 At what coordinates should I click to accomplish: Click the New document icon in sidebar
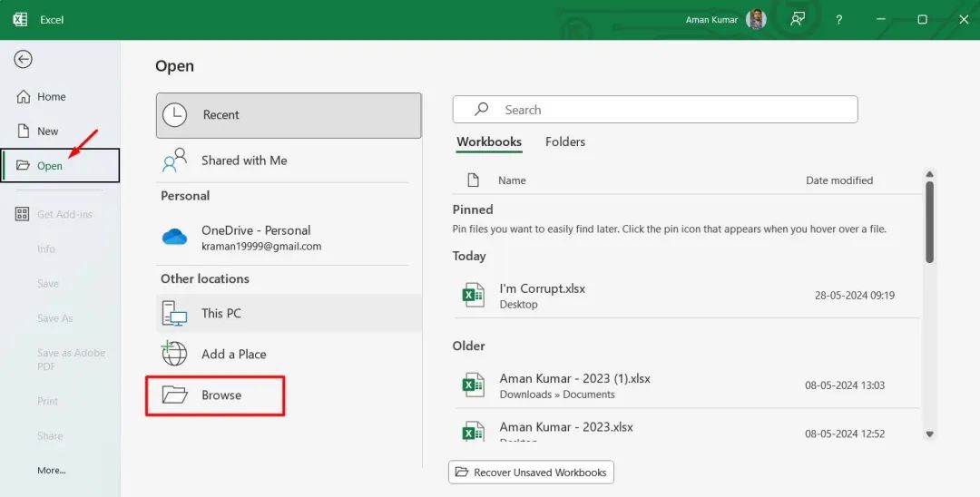(23, 132)
